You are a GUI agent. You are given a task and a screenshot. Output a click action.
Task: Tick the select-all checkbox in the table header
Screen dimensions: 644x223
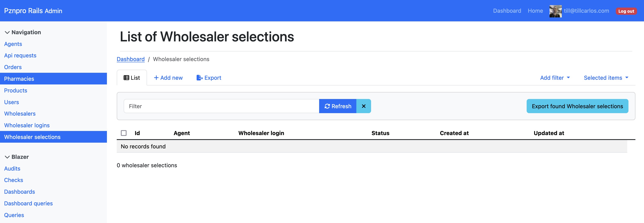point(124,133)
